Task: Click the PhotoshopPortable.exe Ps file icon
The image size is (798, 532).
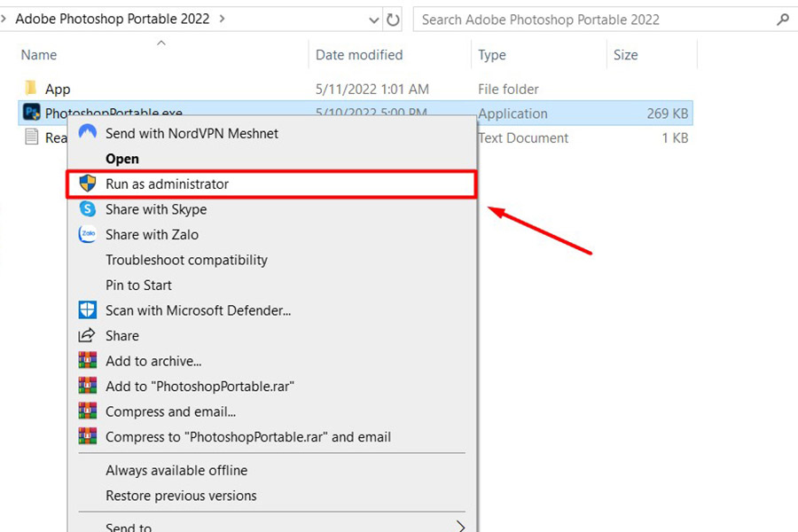Action: (32, 112)
